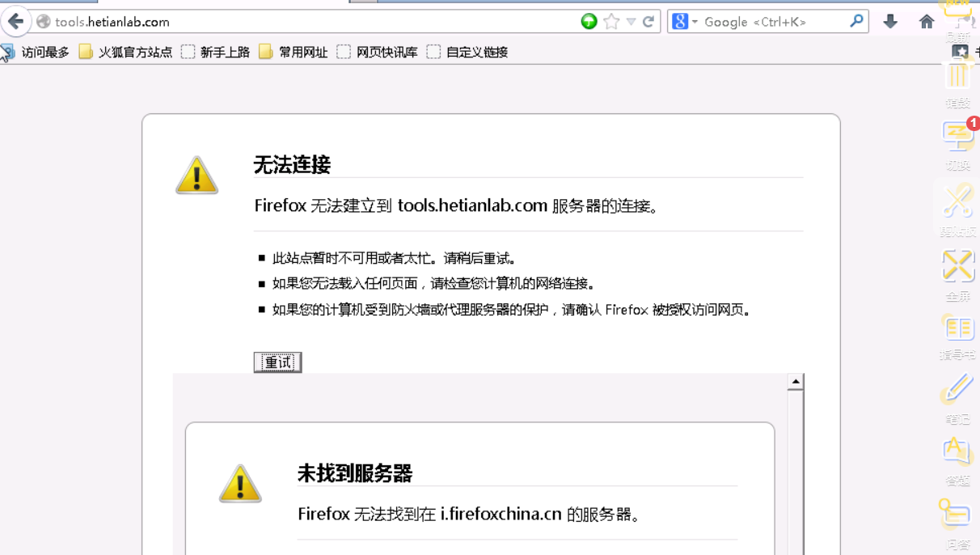Open the Google search engine selector

[684, 22]
